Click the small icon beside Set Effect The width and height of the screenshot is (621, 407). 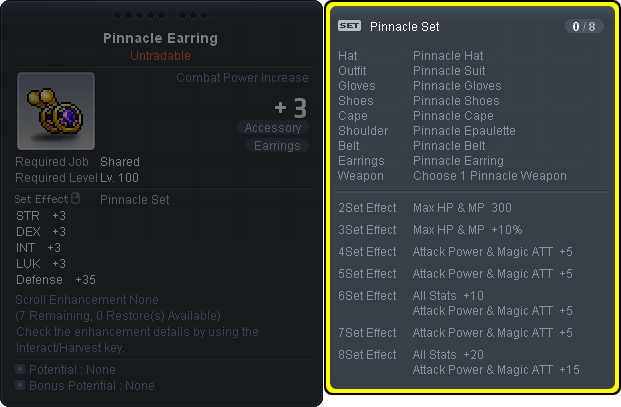click(x=73, y=199)
